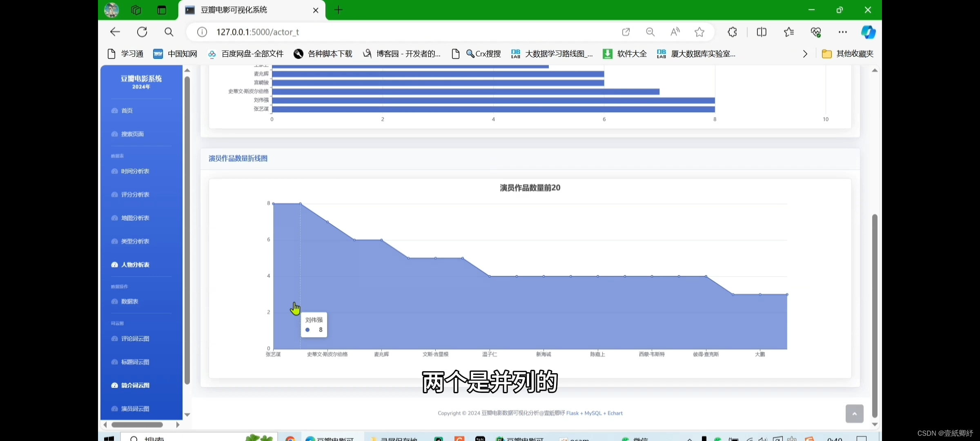The width and height of the screenshot is (980, 441).
Task: Click the sidebar scroll-down arrow
Action: click(x=187, y=415)
